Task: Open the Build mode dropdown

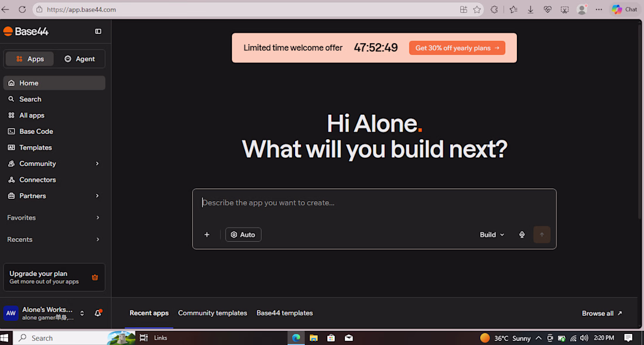Action: (492, 234)
